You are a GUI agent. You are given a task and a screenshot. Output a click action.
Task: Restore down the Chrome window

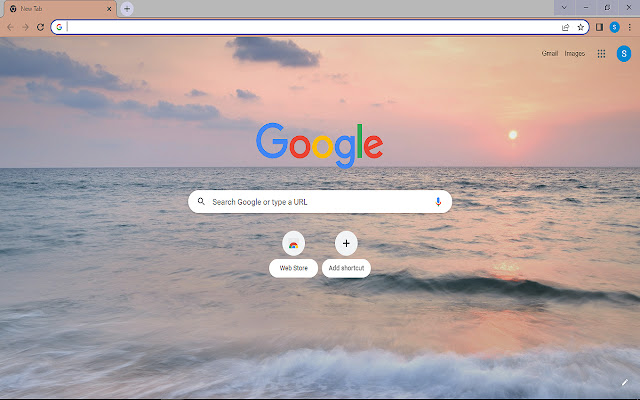coord(607,8)
